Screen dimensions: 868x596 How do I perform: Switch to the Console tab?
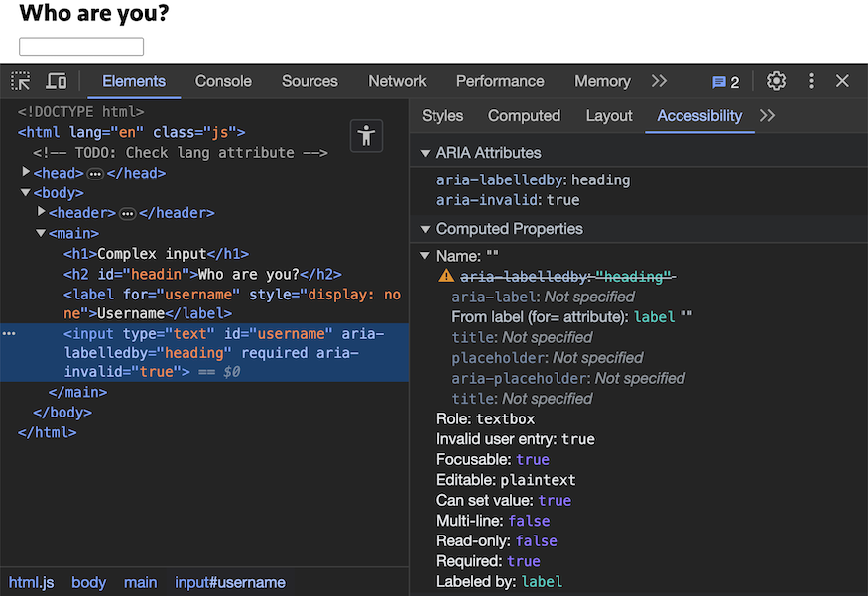[223, 81]
